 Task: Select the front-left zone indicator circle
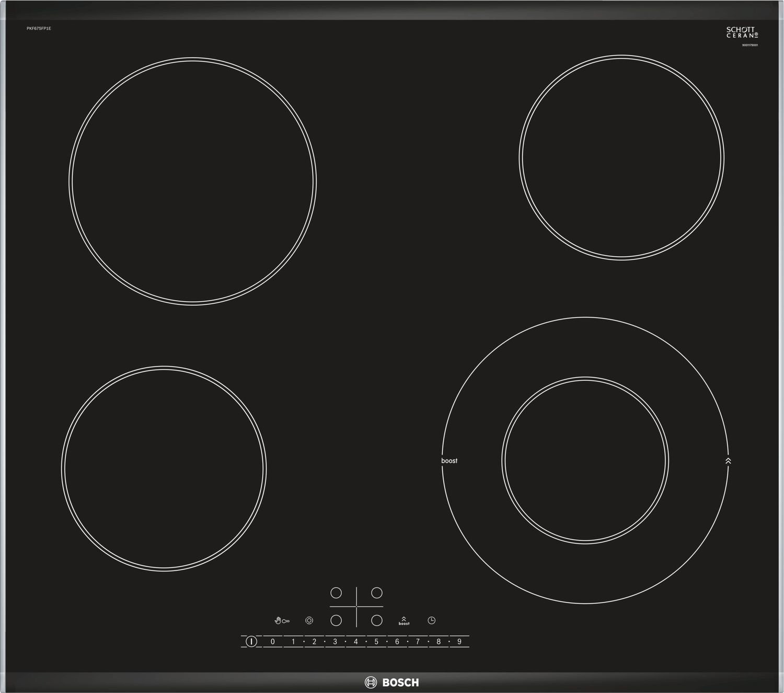[336, 621]
